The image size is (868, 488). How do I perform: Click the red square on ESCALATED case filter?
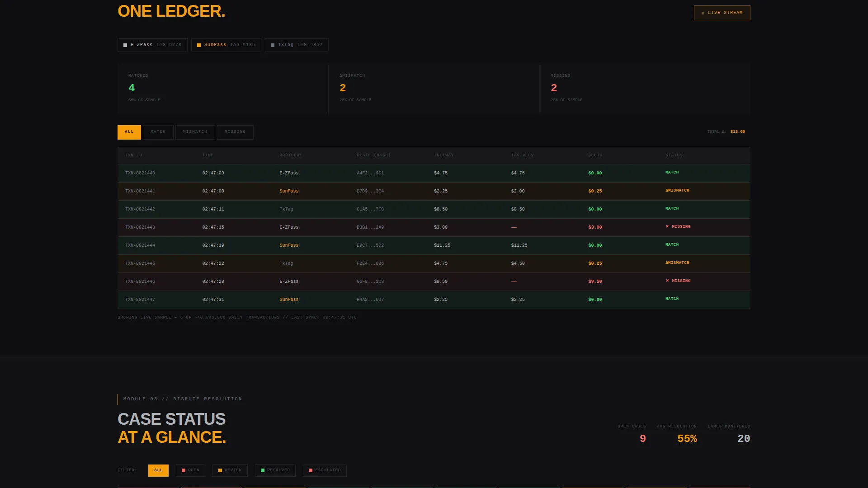[311, 470]
